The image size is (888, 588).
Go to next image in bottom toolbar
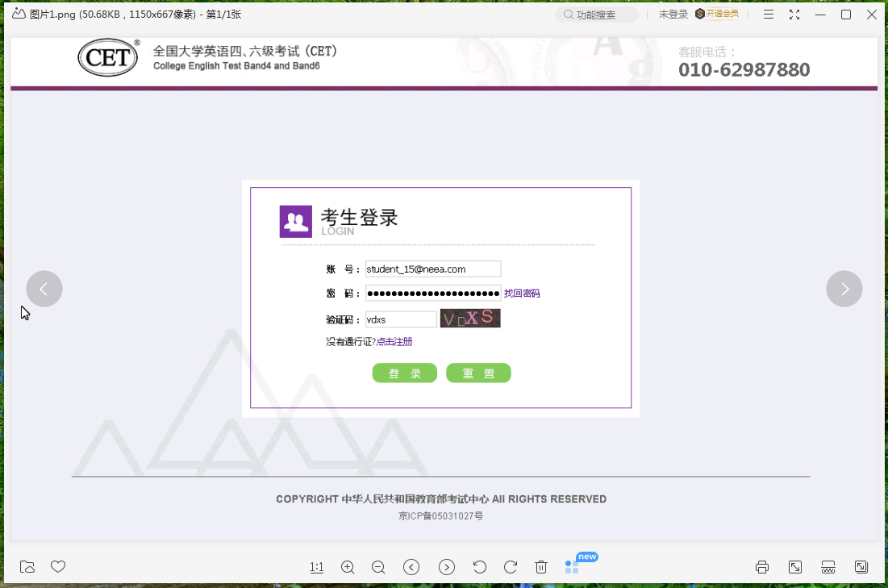click(x=447, y=567)
